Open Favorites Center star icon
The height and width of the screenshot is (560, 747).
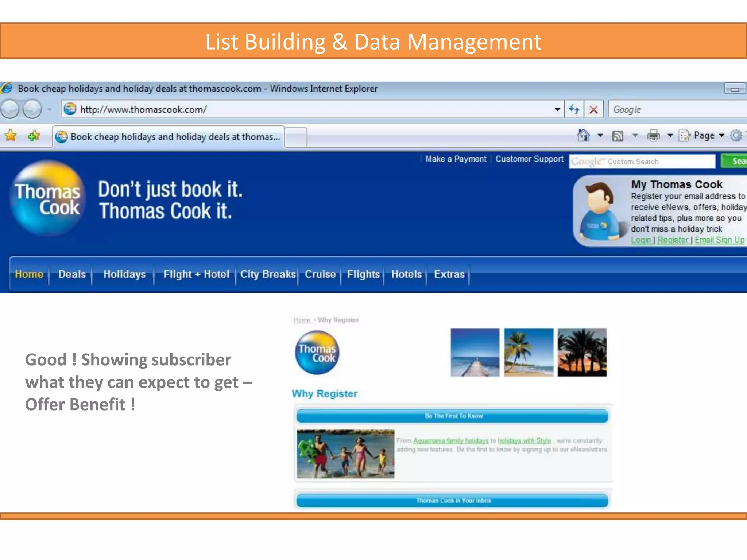[x=11, y=136]
